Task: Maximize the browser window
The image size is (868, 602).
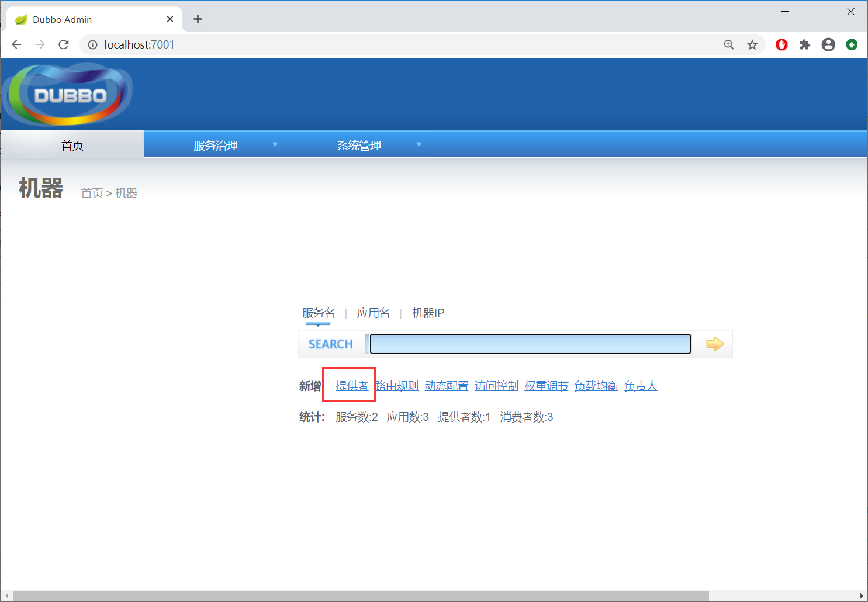Action: [x=818, y=11]
